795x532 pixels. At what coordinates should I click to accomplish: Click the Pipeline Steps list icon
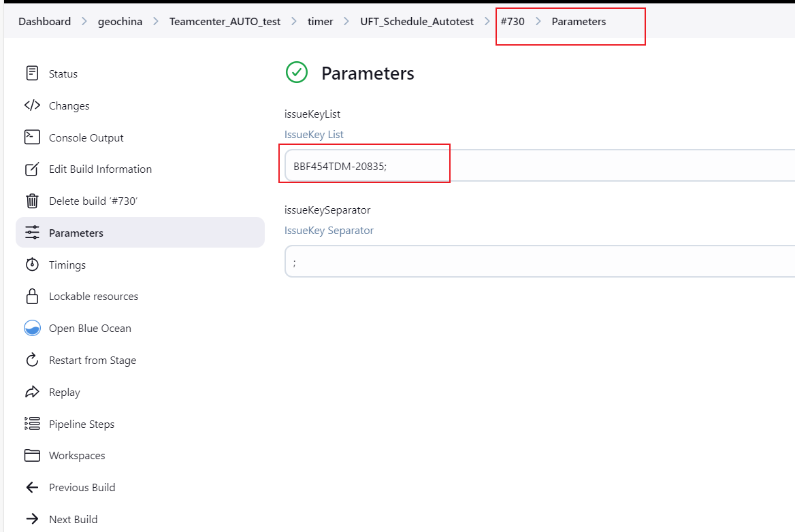[32, 424]
